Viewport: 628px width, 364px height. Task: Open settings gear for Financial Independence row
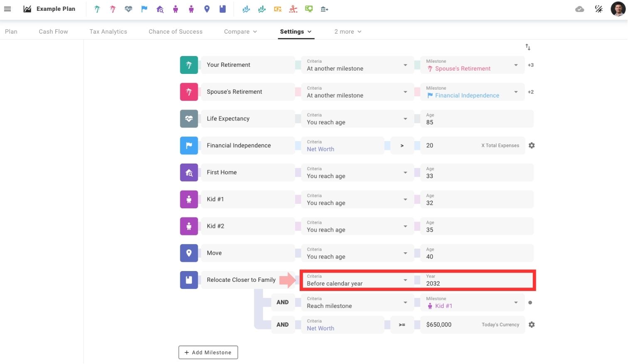[x=532, y=146]
